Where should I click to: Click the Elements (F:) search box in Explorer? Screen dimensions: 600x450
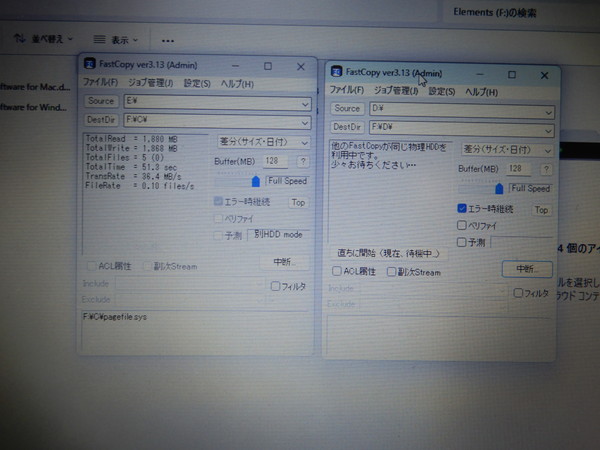pyautogui.click(x=520, y=13)
